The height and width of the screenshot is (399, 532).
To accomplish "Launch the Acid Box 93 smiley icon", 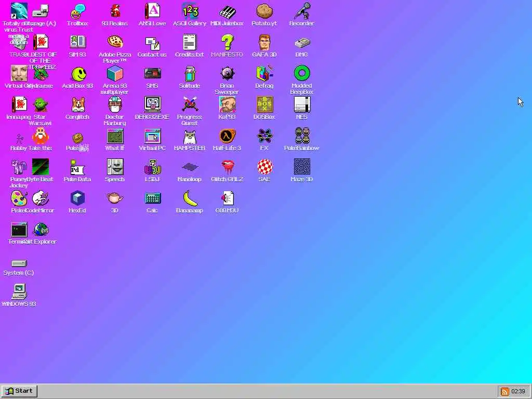I will click(x=79, y=74).
